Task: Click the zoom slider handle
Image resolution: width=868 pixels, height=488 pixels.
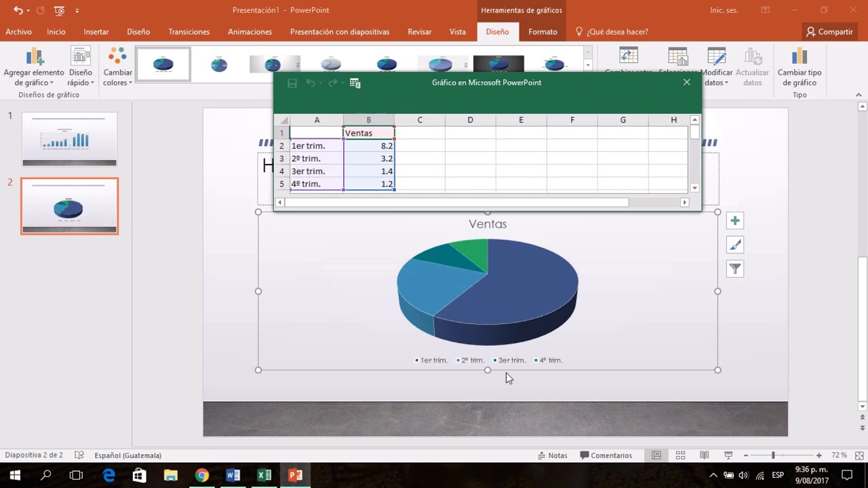Action: click(x=773, y=455)
